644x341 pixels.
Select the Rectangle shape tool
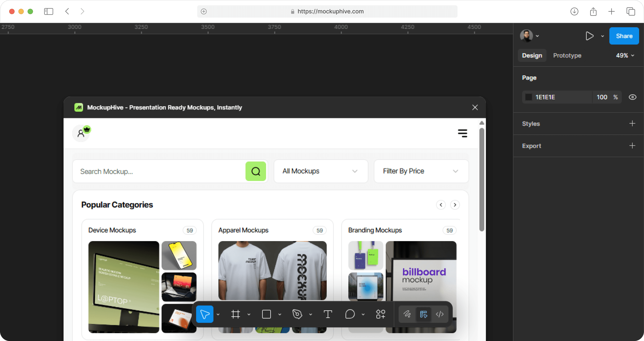(266, 314)
